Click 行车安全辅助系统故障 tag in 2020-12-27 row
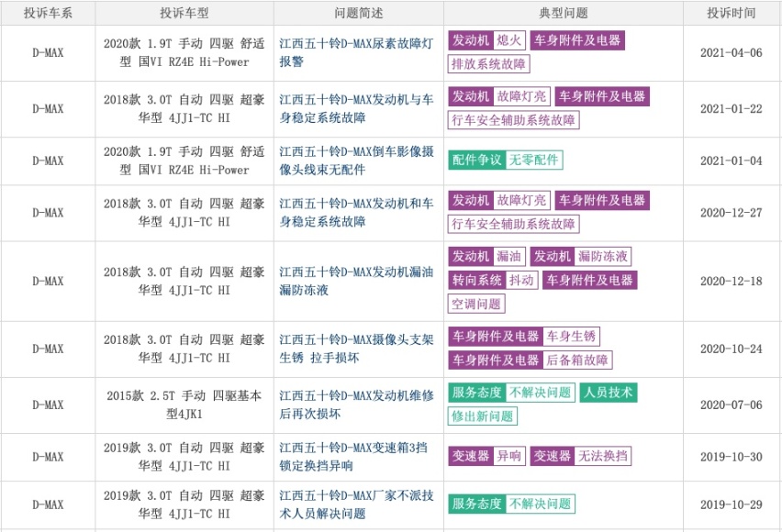The width and height of the screenshot is (782, 532). (x=513, y=224)
